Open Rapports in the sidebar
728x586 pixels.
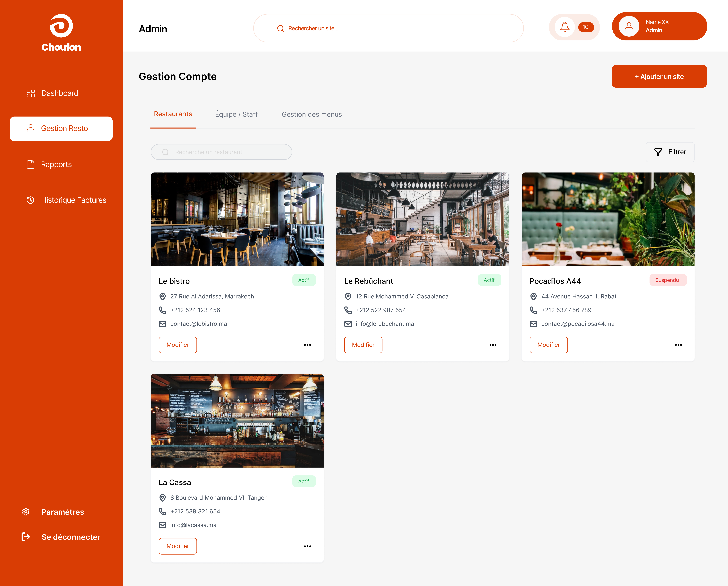[x=49, y=164]
